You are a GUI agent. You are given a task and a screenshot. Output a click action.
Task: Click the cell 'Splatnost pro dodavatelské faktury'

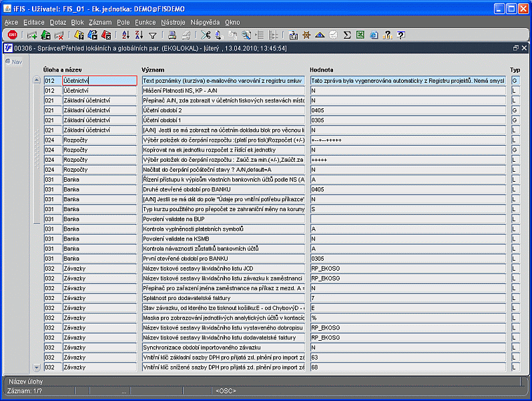point(223,298)
